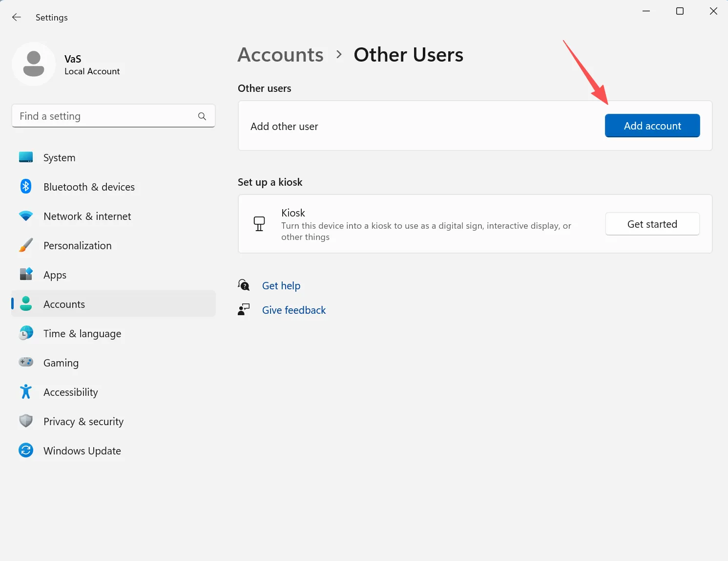The image size is (728, 561).
Task: Click the back arrow icon
Action: [x=17, y=17]
